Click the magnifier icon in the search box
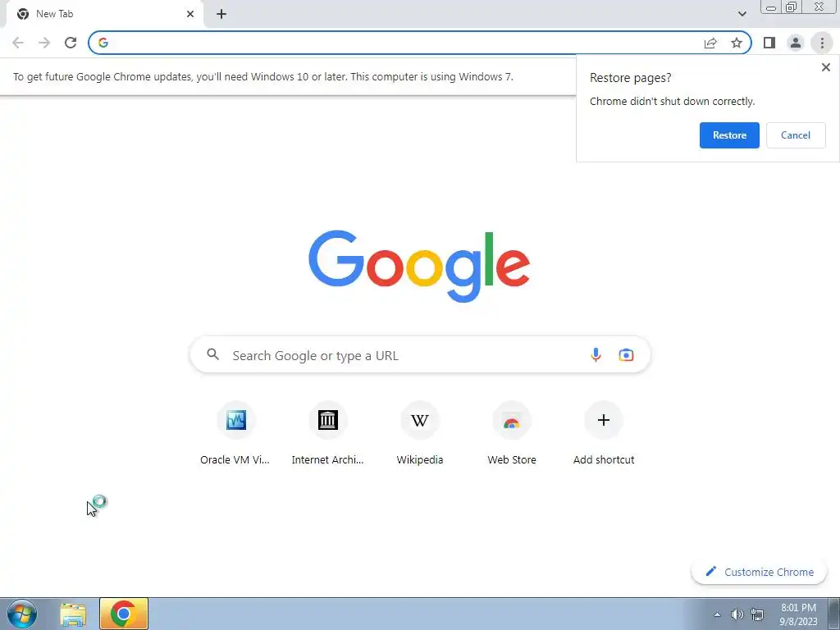Screen dimensions: 840x630 click(212, 354)
